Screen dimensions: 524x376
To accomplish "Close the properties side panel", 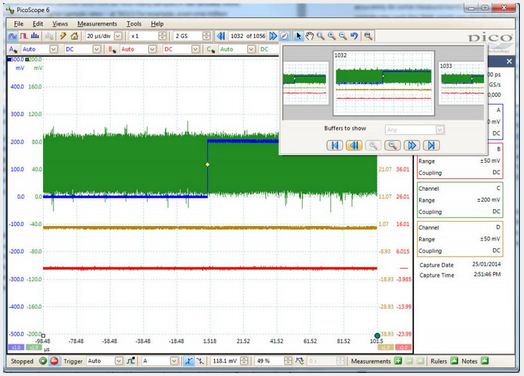I will (x=509, y=61).
